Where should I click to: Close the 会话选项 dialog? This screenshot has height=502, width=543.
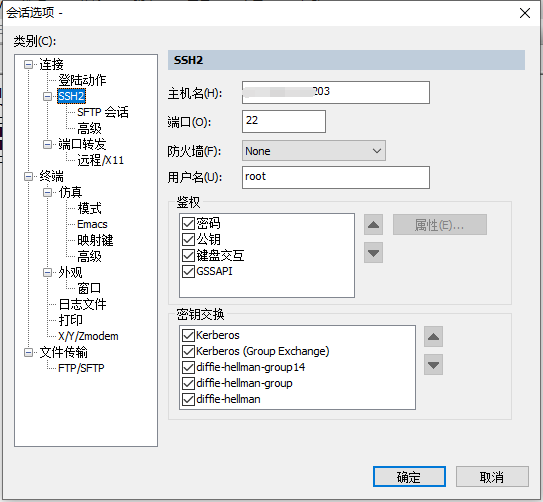525,13
